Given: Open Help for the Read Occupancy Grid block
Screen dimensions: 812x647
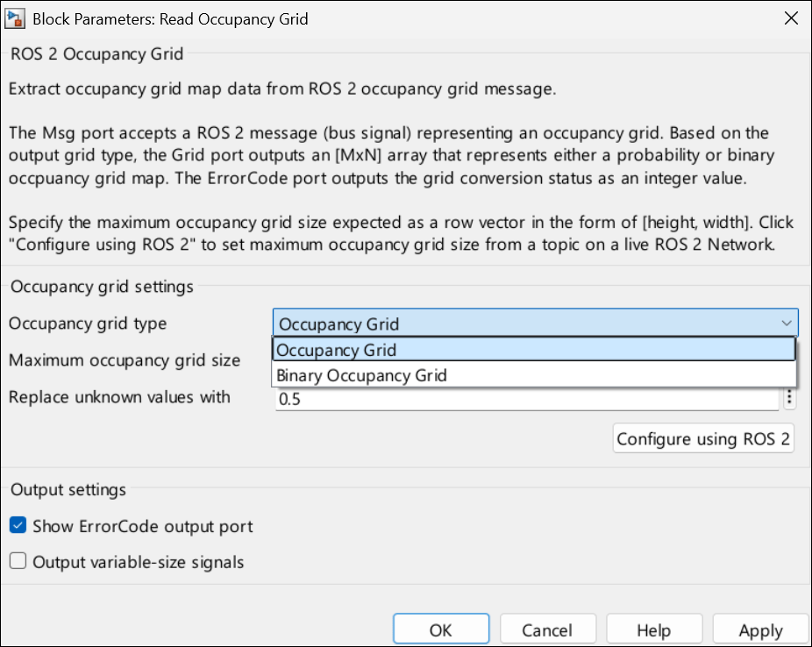Looking at the screenshot, I should click(x=654, y=629).
